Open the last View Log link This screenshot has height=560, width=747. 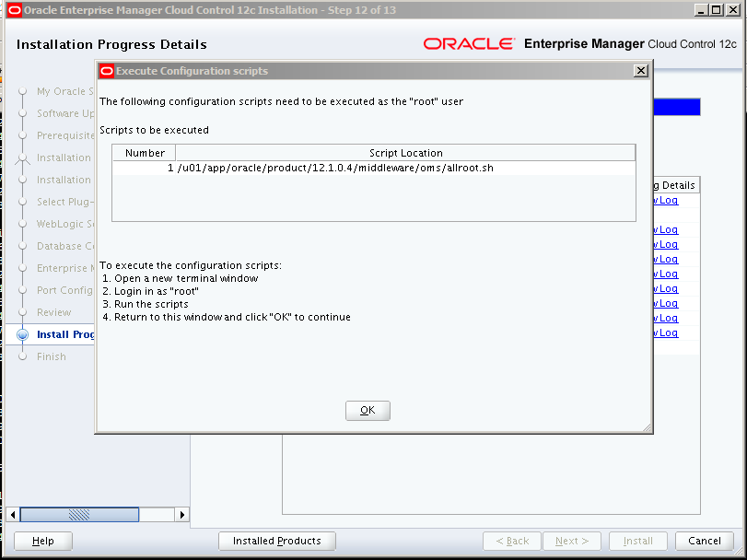point(666,332)
